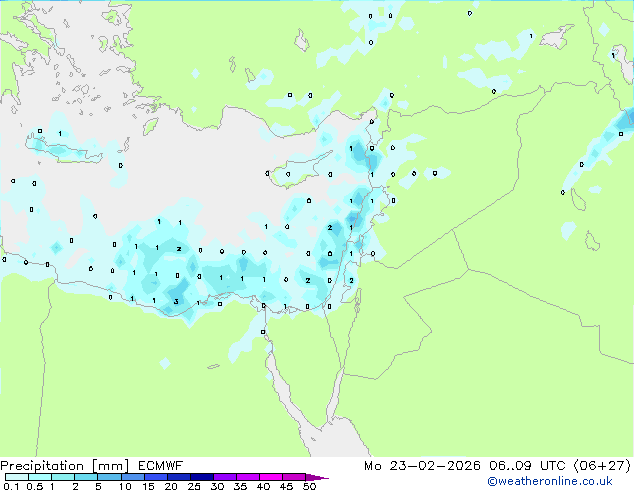The width and height of the screenshot is (634, 490).
Task: Click the '06..09 UTC' time label
Action: [527, 466]
